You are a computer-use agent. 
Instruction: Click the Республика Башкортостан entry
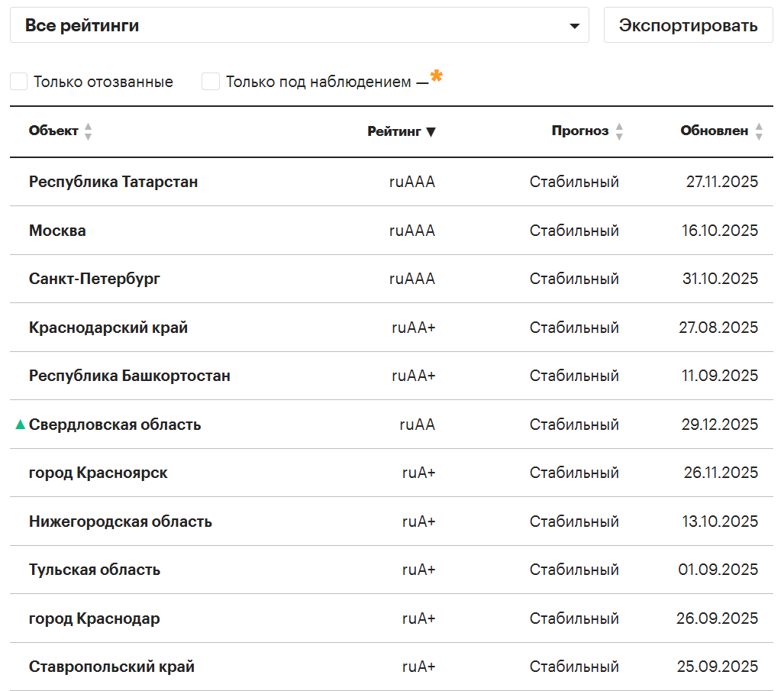click(x=130, y=376)
